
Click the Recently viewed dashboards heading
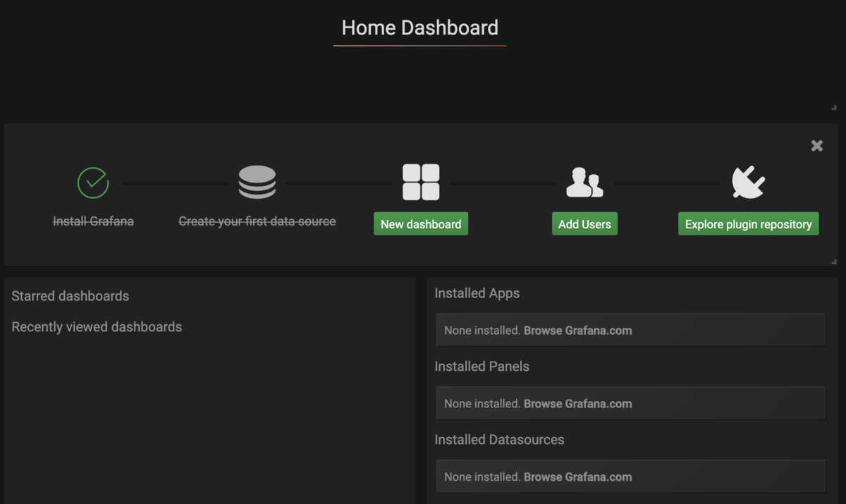pyautogui.click(x=97, y=327)
